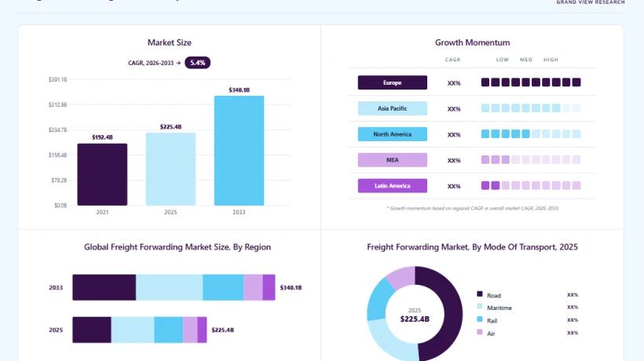Click the Rail legend color swatch
Viewport: 644px width, 361px height.
click(479, 319)
